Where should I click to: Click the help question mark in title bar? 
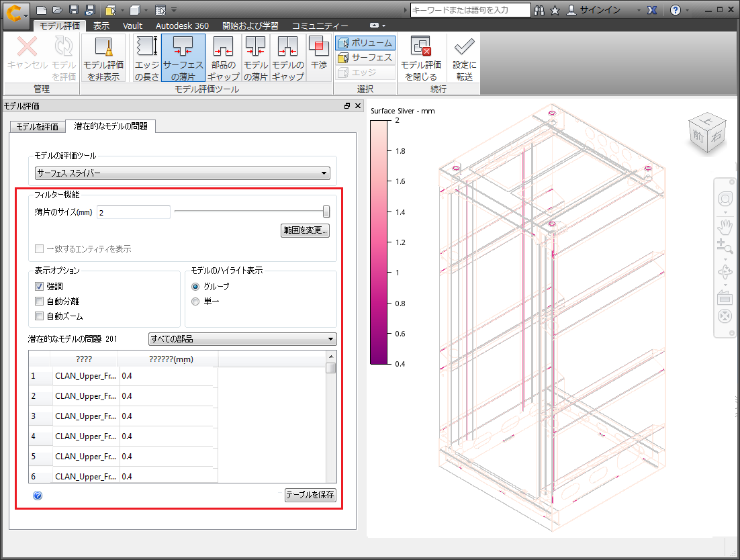tap(676, 10)
